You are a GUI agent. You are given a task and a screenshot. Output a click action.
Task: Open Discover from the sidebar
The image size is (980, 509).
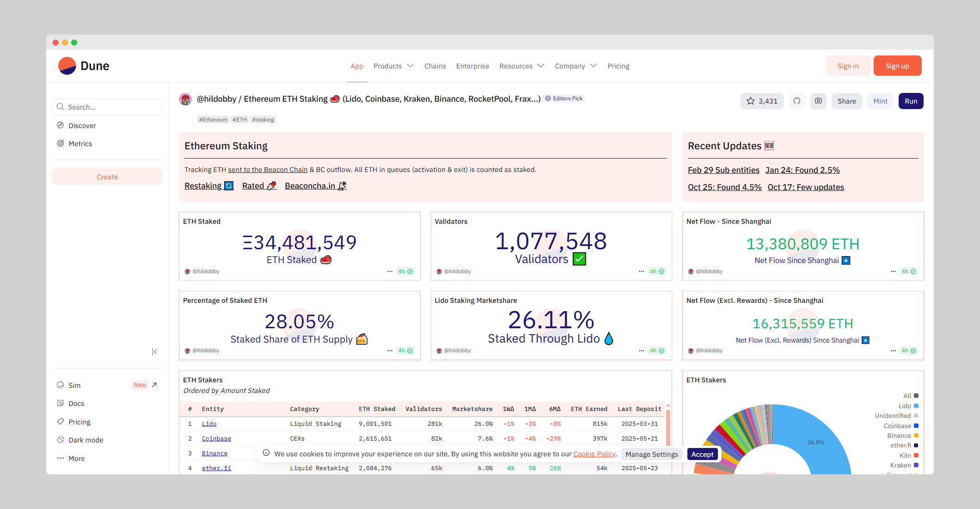pyautogui.click(x=82, y=126)
